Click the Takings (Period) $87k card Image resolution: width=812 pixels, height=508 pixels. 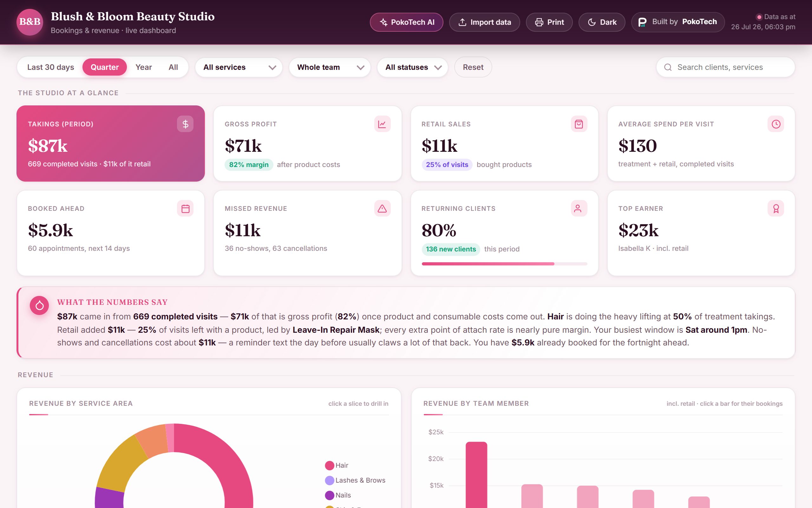coord(110,144)
